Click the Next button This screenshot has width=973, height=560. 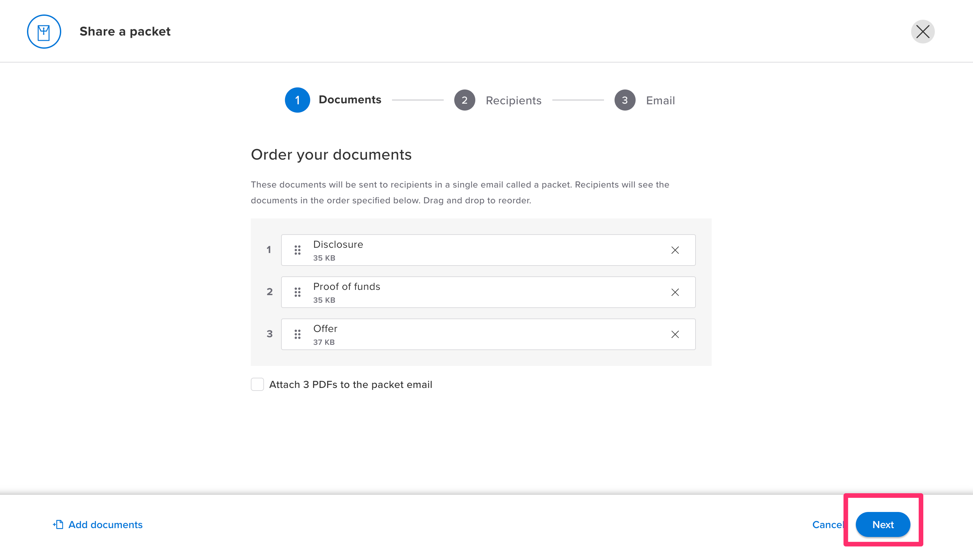tap(882, 524)
